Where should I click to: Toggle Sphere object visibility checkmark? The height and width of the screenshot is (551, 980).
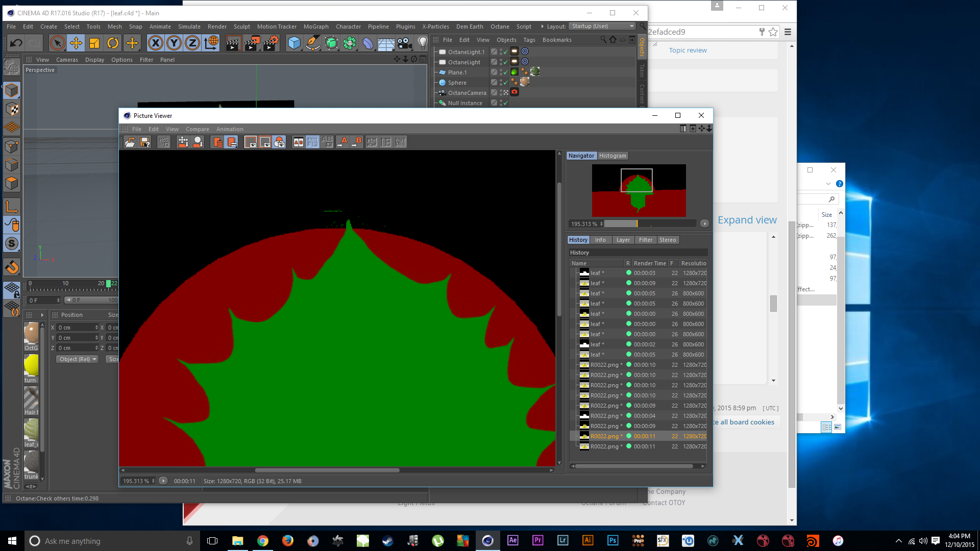505,83
